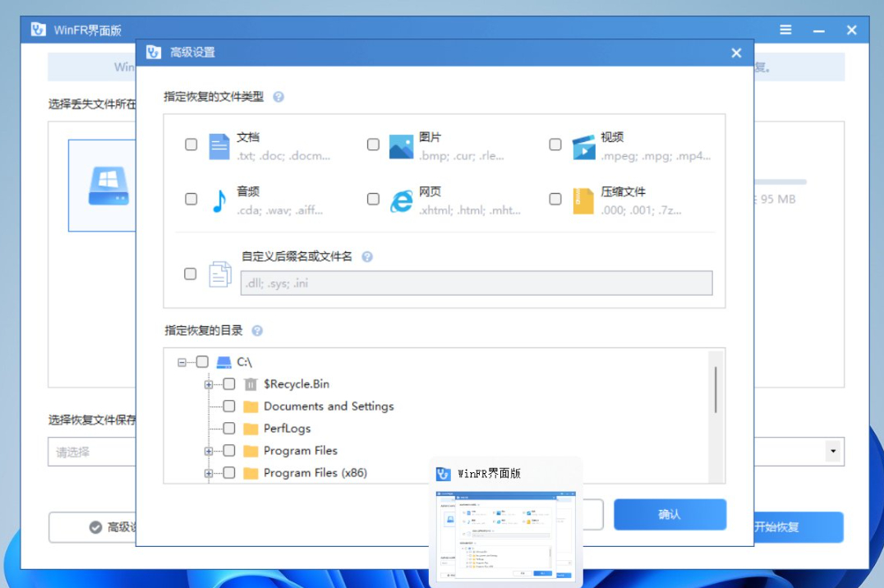Click the audio music note icon
Image resolution: width=884 pixels, height=588 pixels.
pyautogui.click(x=219, y=200)
